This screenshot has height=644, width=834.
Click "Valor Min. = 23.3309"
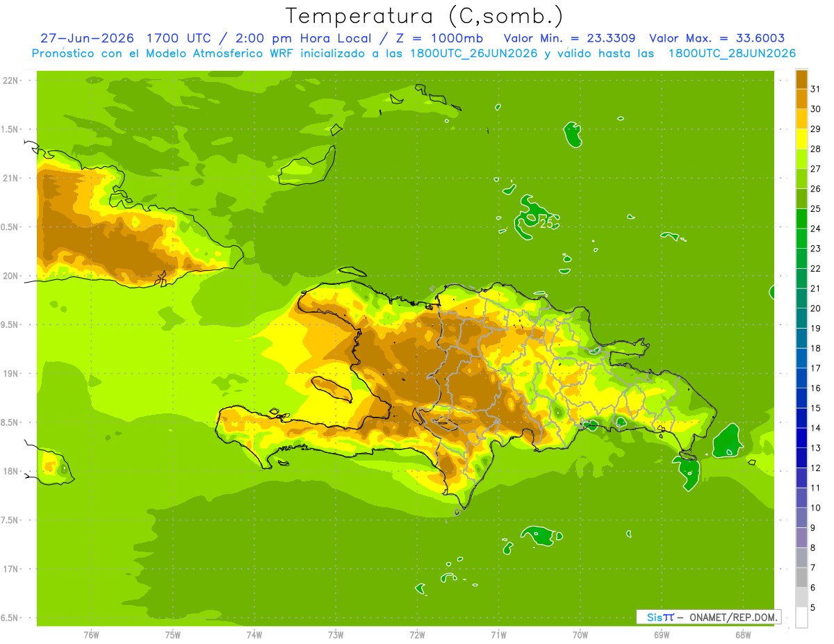coord(569,38)
